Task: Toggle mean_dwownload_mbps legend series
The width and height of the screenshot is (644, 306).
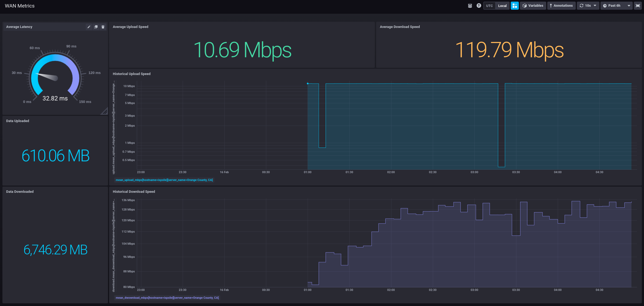Action: (167, 298)
